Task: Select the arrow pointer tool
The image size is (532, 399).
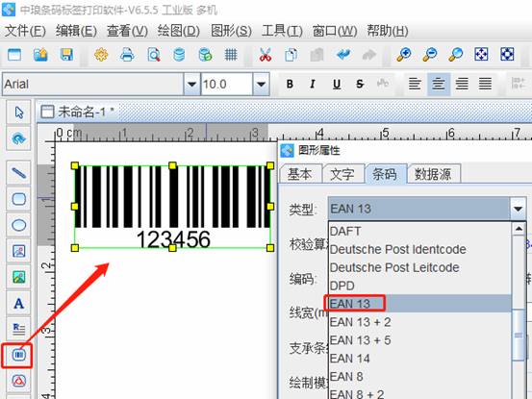Action: 18,112
